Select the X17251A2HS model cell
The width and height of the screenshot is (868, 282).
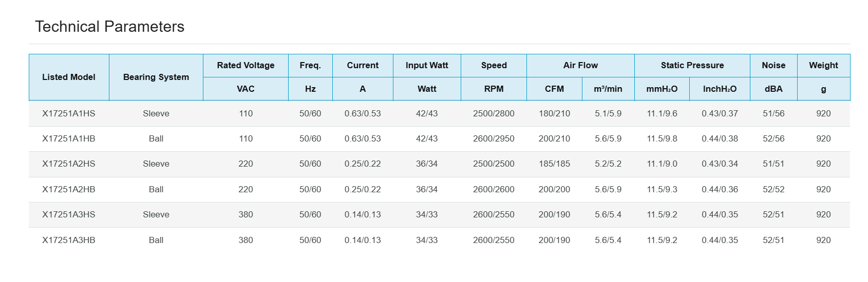(69, 164)
